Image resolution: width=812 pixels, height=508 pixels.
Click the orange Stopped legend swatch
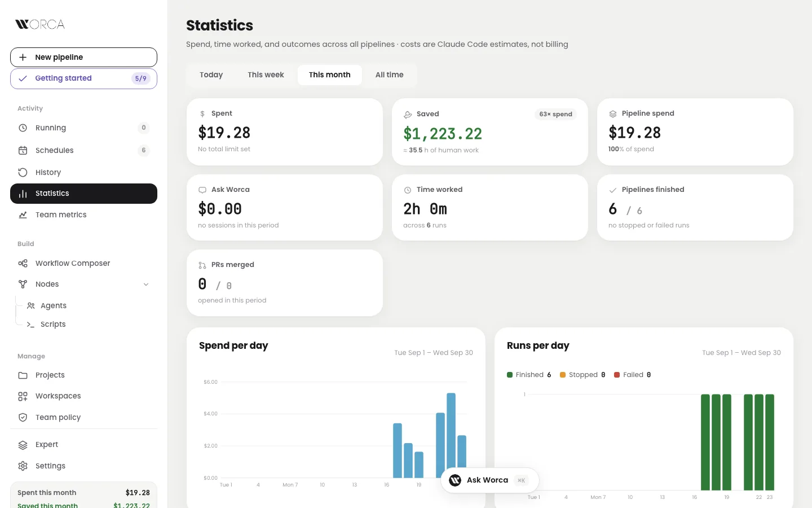coord(563,375)
